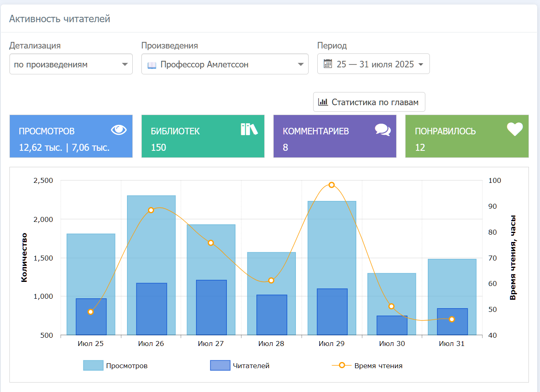Toggle Просмотров series in chart legend
Image resolution: width=540 pixels, height=392 pixels.
115,366
